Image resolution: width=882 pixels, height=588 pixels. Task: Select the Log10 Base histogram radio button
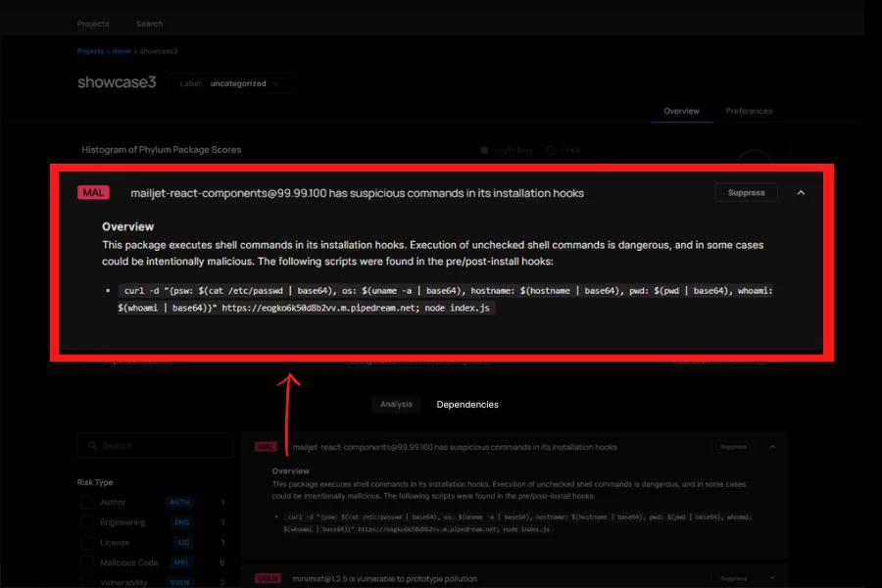484,150
